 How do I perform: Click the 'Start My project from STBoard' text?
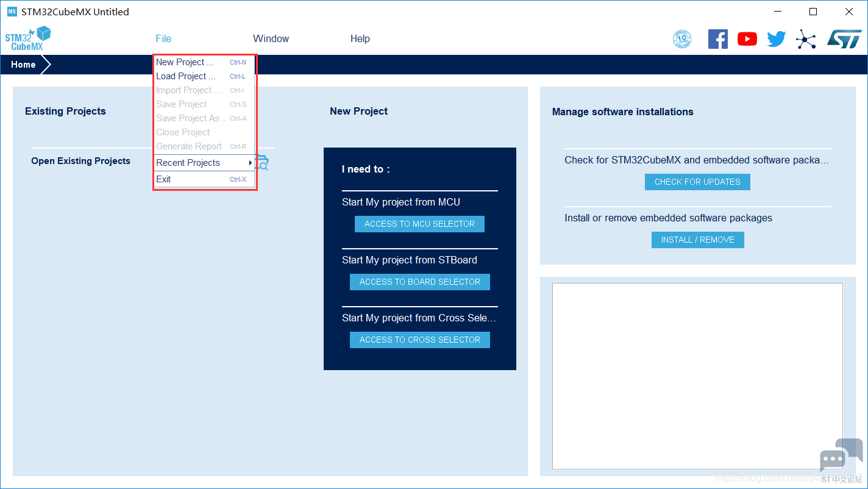pos(410,260)
